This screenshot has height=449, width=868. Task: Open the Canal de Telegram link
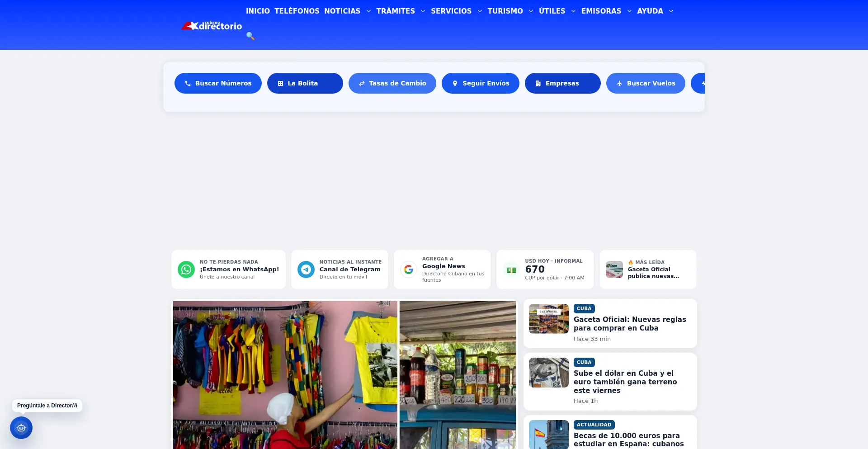(350, 269)
